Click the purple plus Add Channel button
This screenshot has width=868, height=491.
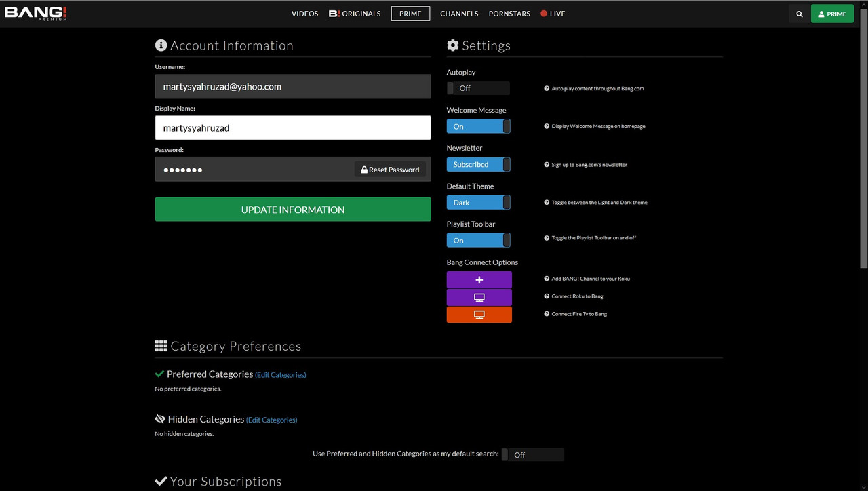pyautogui.click(x=479, y=279)
